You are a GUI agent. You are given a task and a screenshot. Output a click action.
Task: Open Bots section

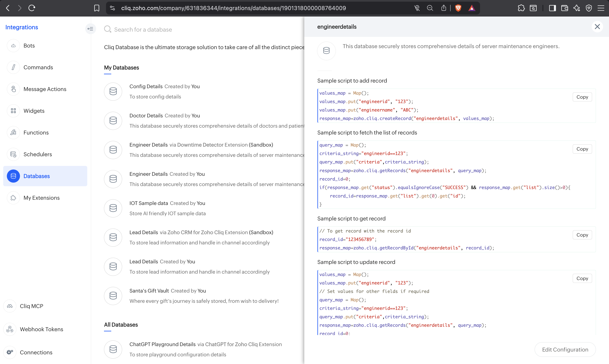45,46
